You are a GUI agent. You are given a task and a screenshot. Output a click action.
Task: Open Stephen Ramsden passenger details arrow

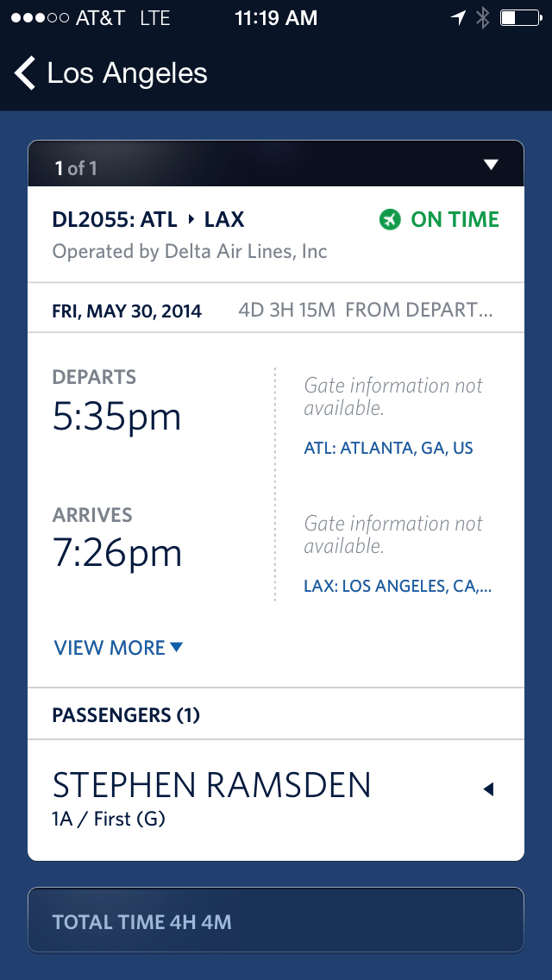click(489, 789)
